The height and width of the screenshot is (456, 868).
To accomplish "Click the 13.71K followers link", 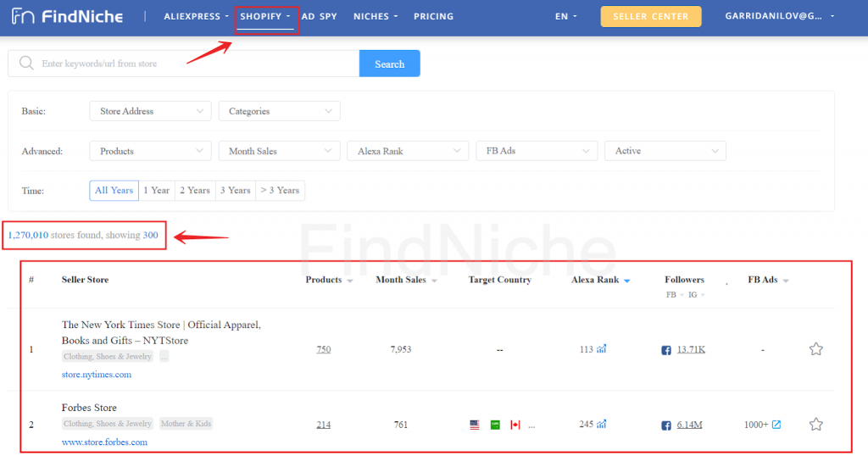I will [x=691, y=350].
